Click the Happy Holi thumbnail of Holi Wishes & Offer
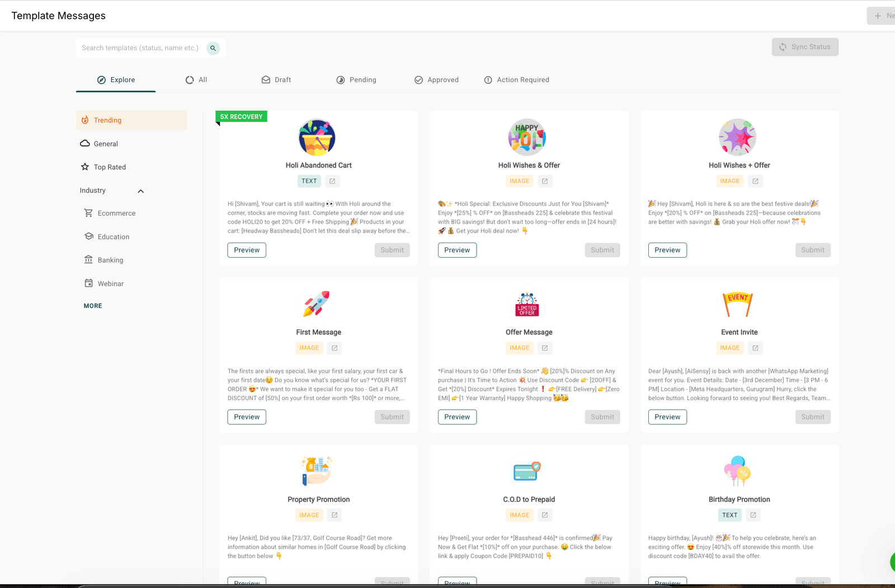The height and width of the screenshot is (588, 895). coord(527,137)
